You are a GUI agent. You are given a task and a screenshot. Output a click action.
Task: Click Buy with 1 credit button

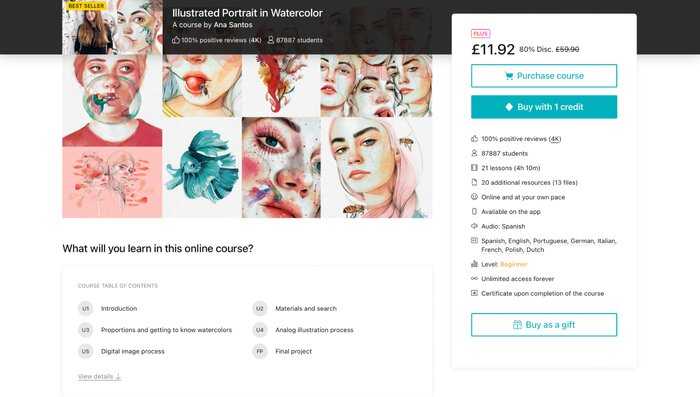click(544, 107)
